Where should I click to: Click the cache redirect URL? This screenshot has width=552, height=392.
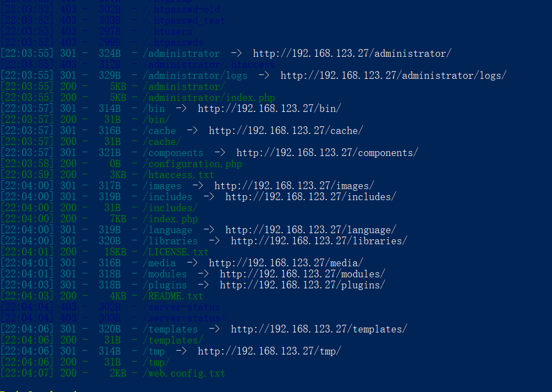[286, 131]
